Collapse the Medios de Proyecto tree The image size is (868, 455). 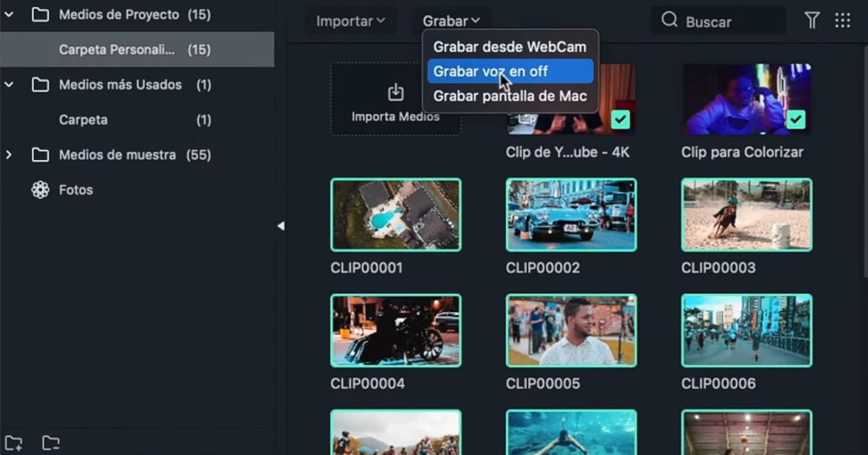9,14
